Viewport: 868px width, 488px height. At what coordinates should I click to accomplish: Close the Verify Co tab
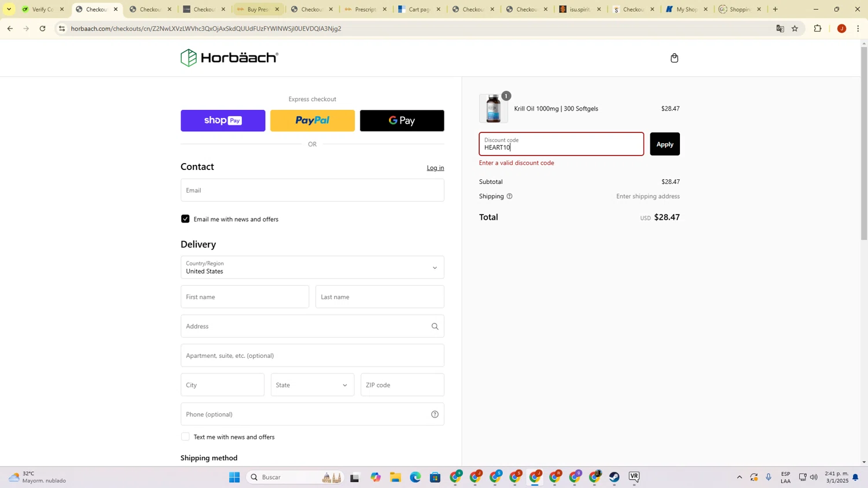[x=62, y=9]
